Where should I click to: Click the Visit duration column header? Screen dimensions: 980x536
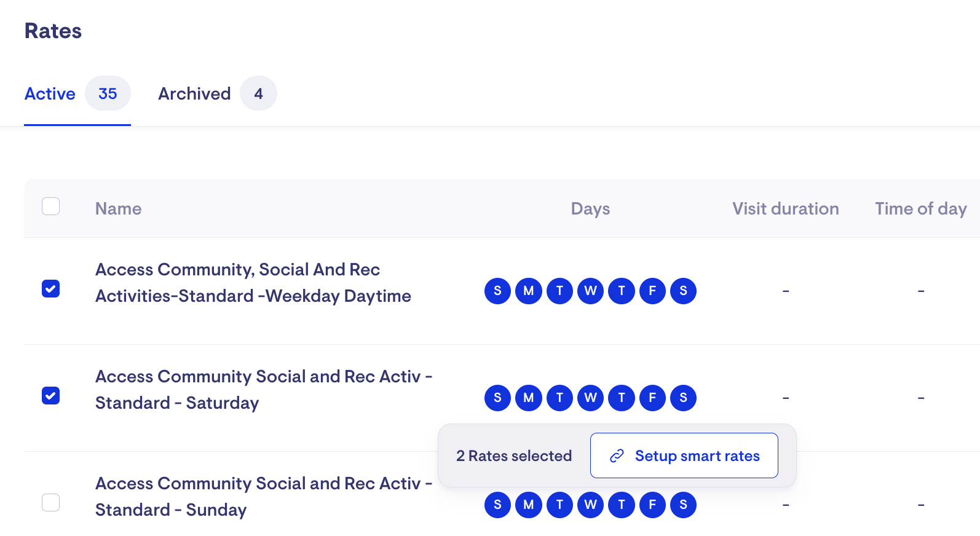tap(785, 209)
